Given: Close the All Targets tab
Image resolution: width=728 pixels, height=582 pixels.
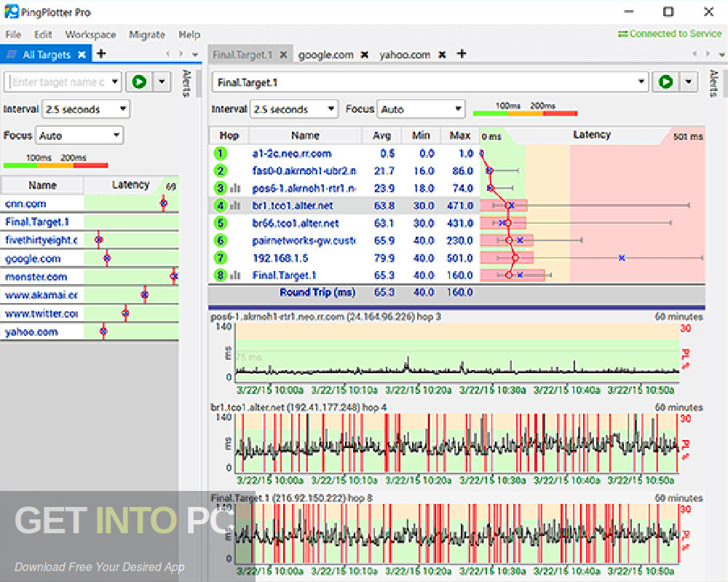Looking at the screenshot, I should pos(82,55).
